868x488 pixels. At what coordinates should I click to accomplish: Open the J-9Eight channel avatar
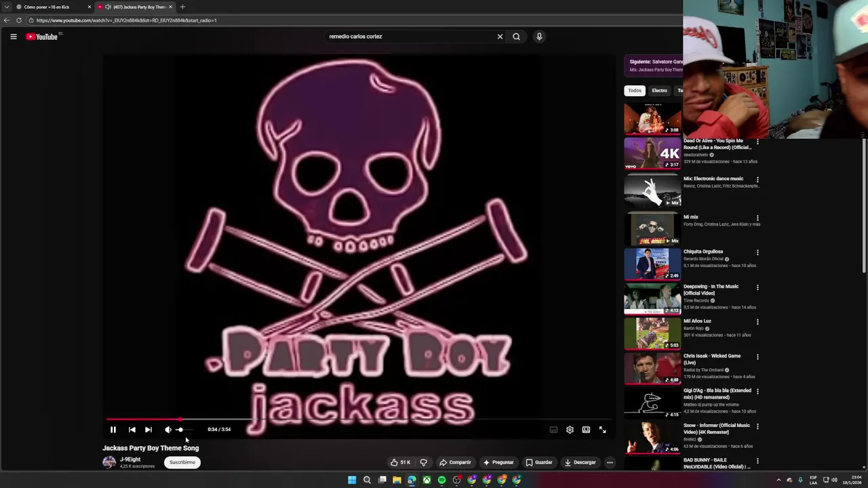point(109,462)
